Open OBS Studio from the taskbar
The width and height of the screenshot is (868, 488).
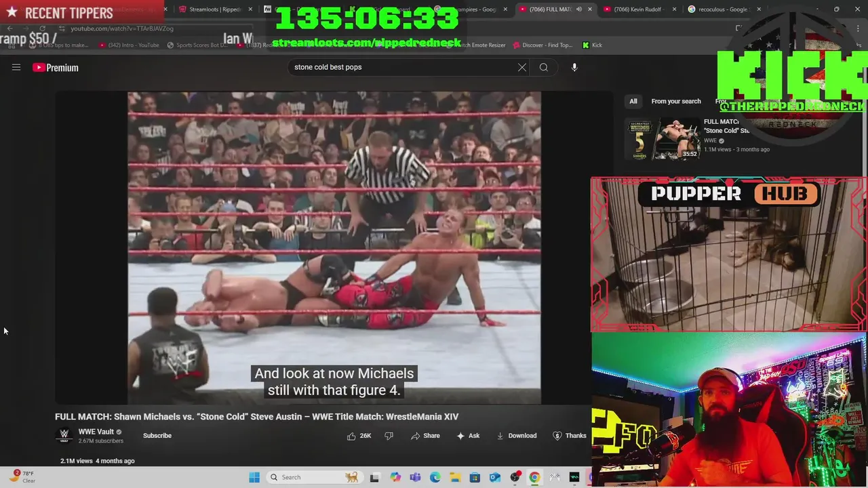pos(515,477)
